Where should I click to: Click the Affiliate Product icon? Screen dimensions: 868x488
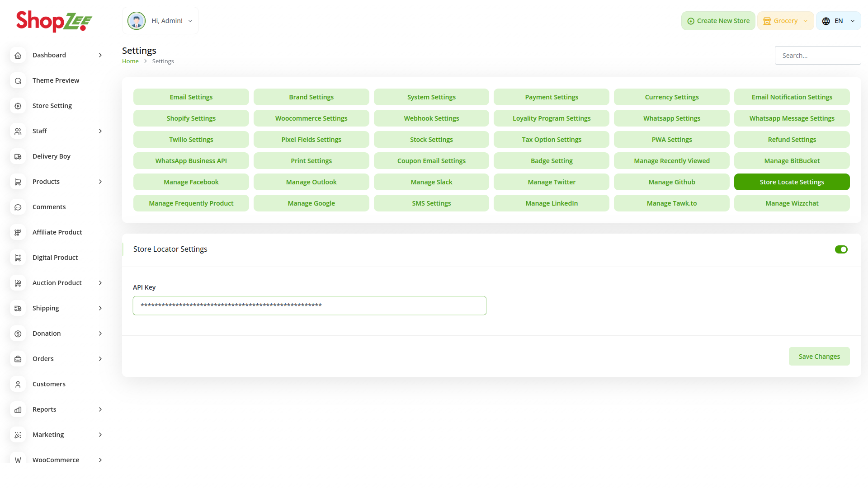pos(18,232)
